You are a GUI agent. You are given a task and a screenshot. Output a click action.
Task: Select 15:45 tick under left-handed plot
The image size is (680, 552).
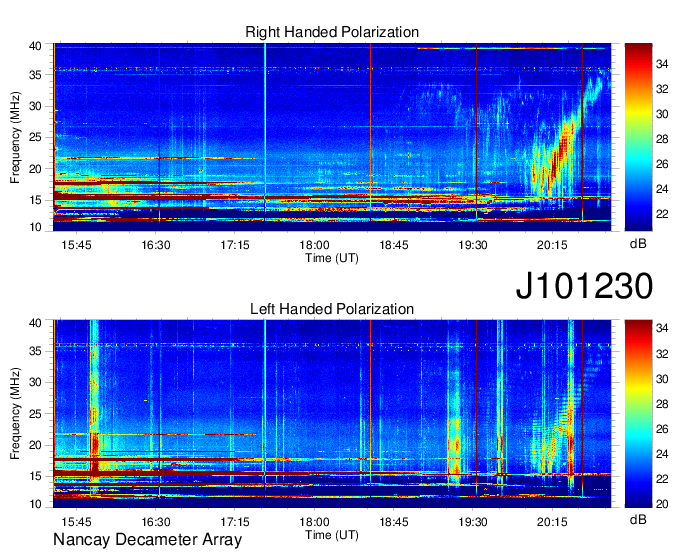[76, 522]
